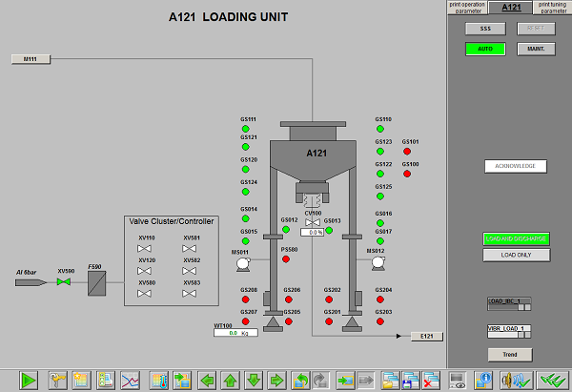This screenshot has height=392, width=572.
Task: Select LOAD ONLY mode
Action: pos(516,255)
